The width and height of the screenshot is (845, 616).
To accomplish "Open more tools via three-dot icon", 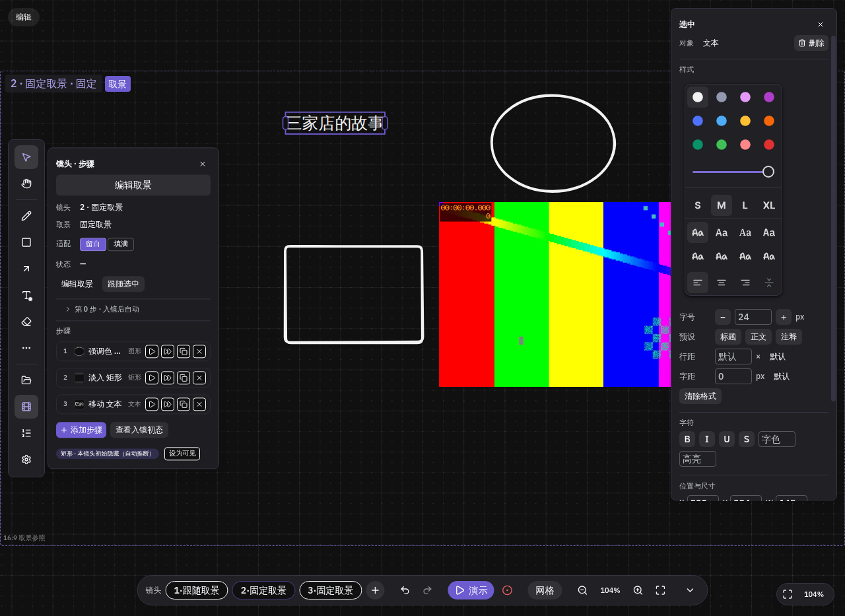I will (x=26, y=348).
